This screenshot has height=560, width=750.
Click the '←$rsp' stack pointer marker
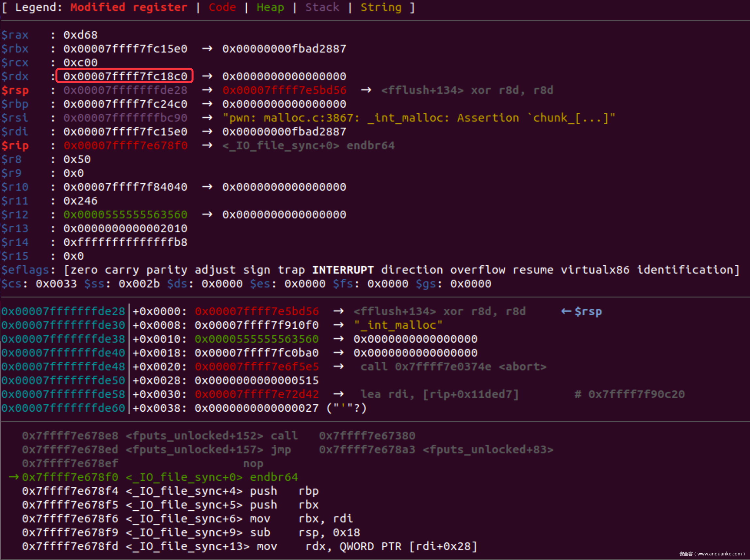[581, 311]
